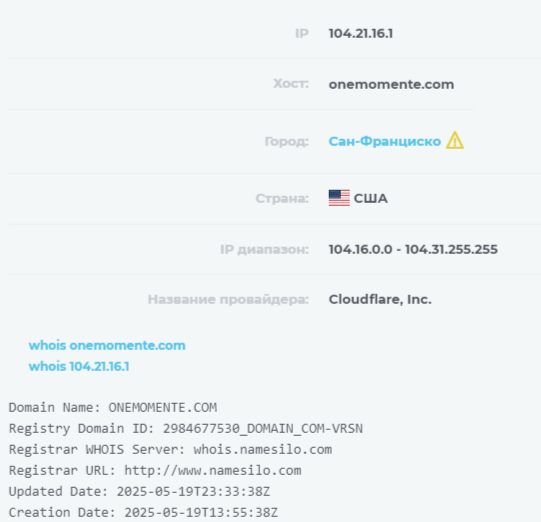Click the Registrar URL http://www.namesilo.com text
The image size is (541, 522).
(155, 471)
